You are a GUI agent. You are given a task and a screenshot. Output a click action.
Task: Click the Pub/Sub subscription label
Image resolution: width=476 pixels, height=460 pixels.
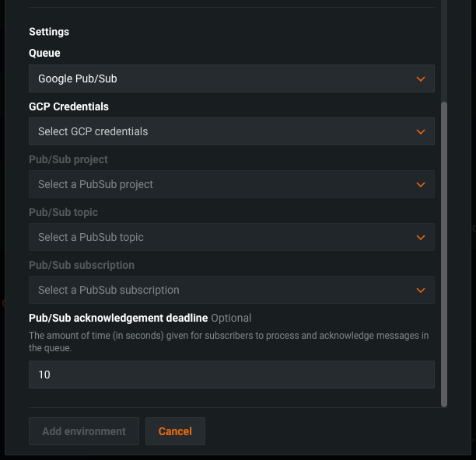(82, 265)
